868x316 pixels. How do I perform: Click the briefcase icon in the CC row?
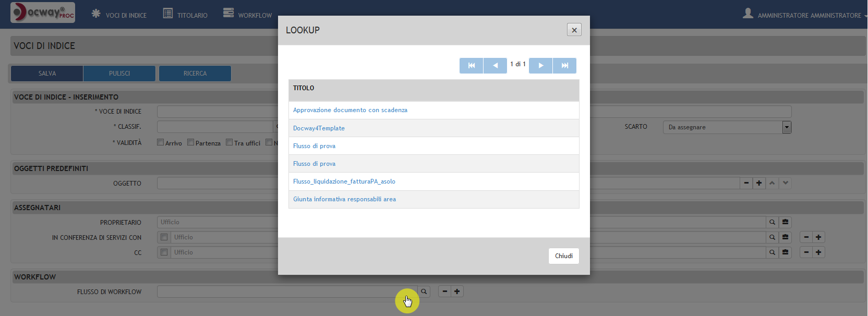(x=785, y=252)
